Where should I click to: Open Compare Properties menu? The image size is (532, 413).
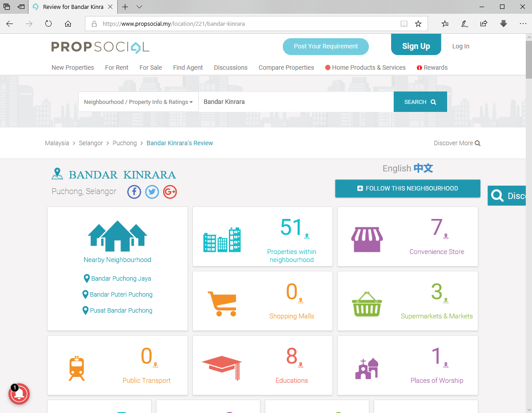[x=286, y=68]
